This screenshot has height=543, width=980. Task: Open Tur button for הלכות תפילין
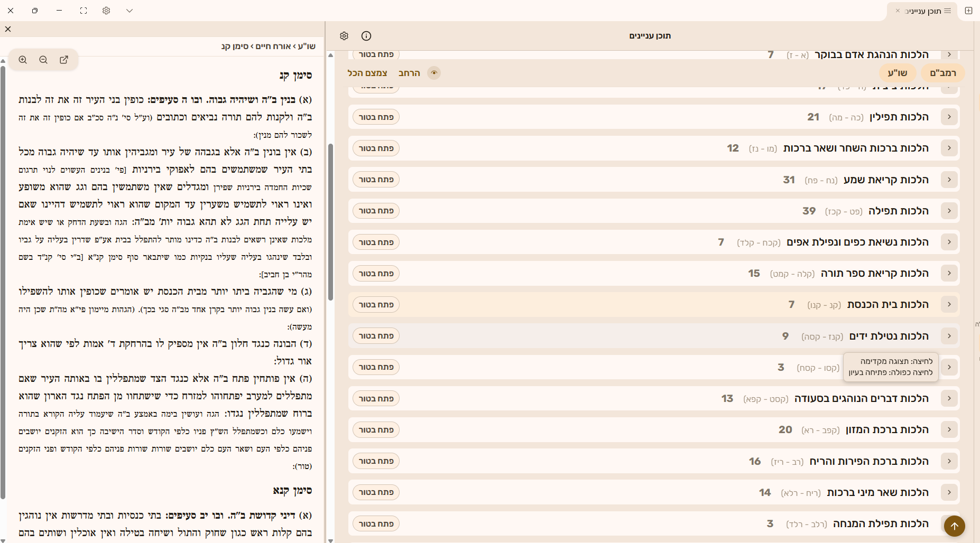[x=376, y=117]
